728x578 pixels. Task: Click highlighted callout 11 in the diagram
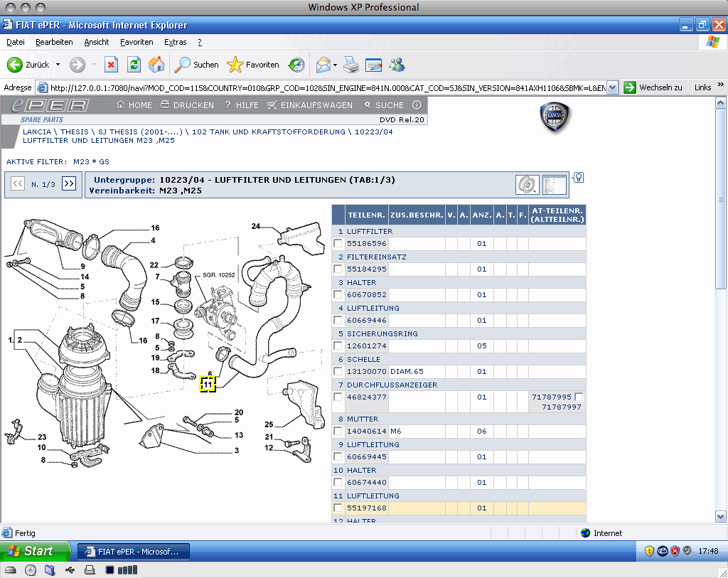pos(208,385)
